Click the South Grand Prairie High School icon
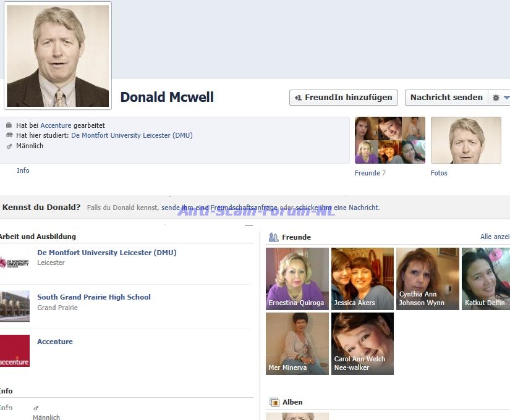The image size is (510, 420). (15, 306)
